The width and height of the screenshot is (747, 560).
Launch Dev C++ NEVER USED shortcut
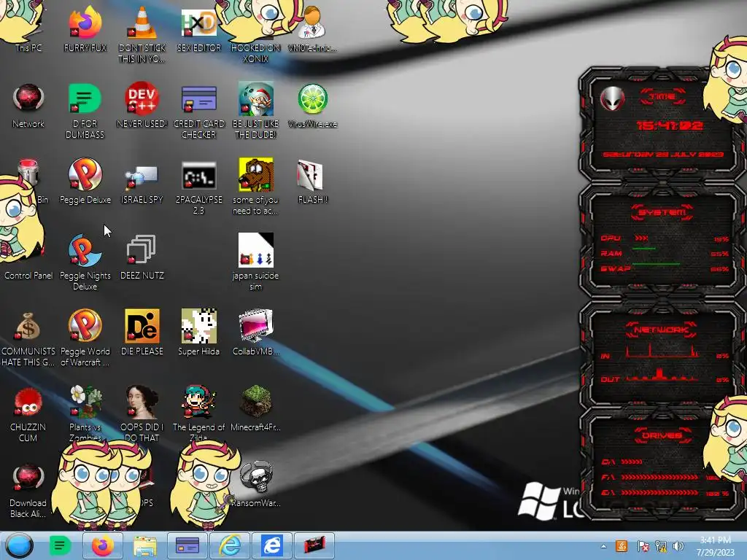(x=142, y=106)
